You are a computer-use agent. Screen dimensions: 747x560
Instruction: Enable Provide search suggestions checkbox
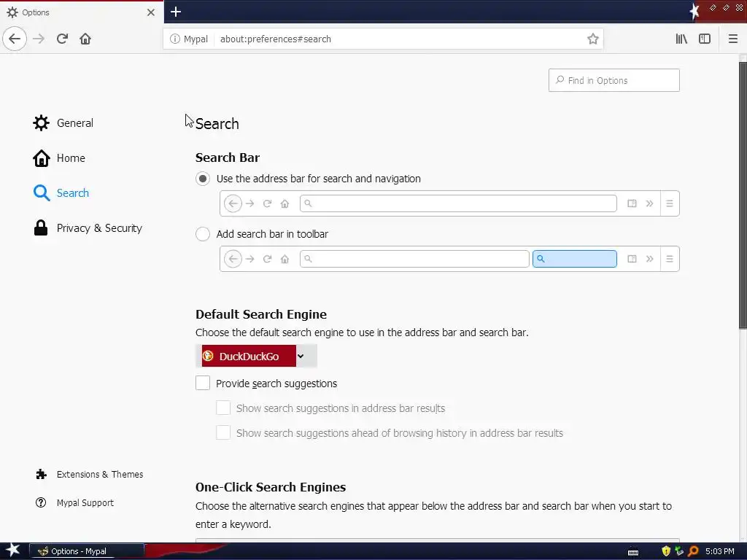coord(203,383)
